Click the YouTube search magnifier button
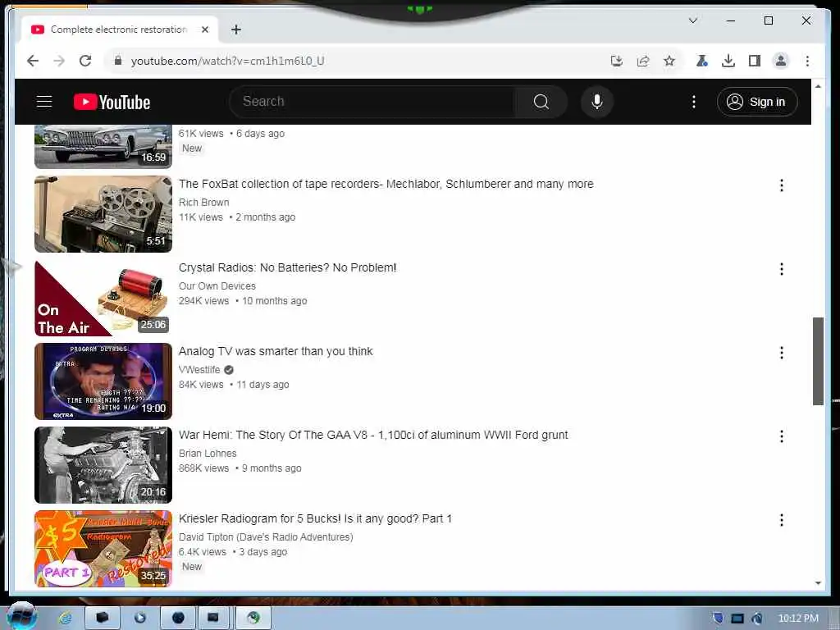The width and height of the screenshot is (840, 630). click(x=541, y=101)
